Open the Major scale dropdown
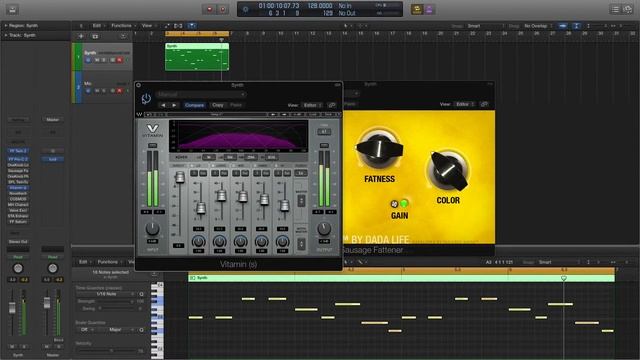This screenshot has width=640, height=360. click(116, 329)
